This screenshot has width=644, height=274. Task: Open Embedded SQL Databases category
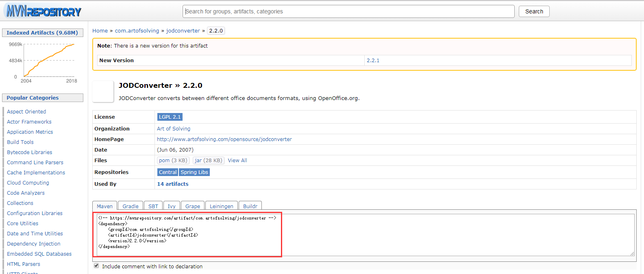pos(39,254)
